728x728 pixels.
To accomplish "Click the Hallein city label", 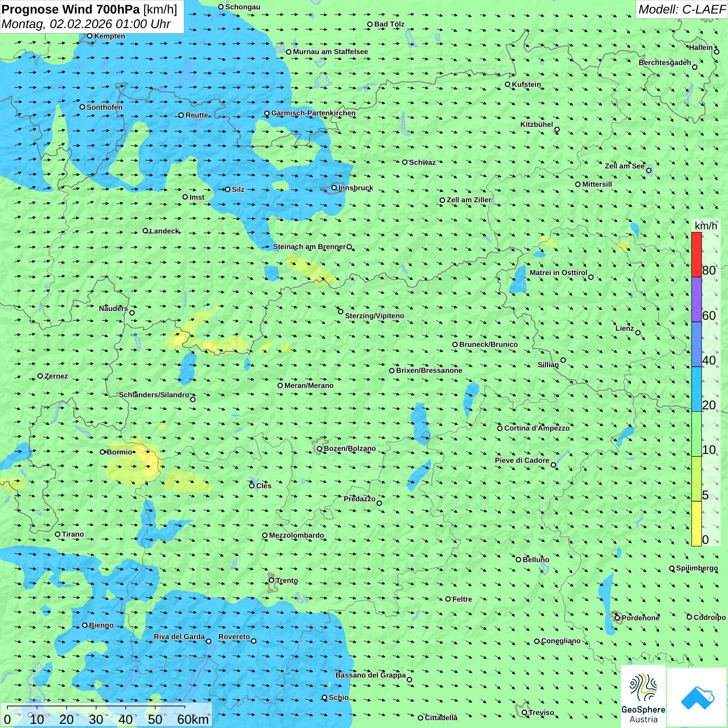I will click(701, 47).
